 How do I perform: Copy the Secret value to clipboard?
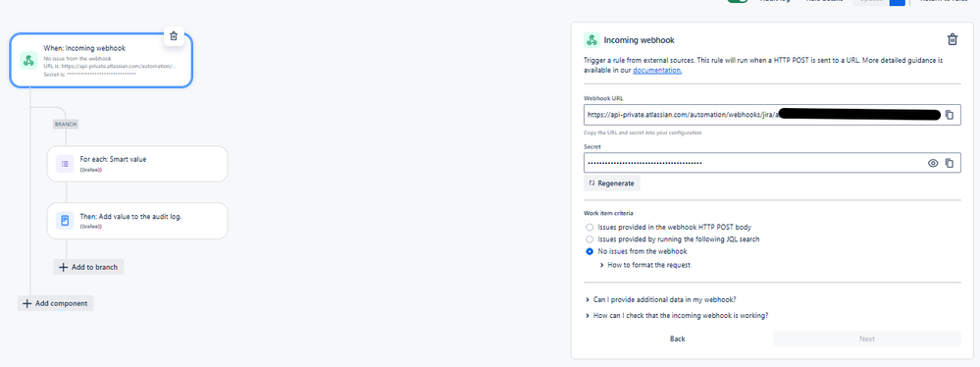coord(949,163)
